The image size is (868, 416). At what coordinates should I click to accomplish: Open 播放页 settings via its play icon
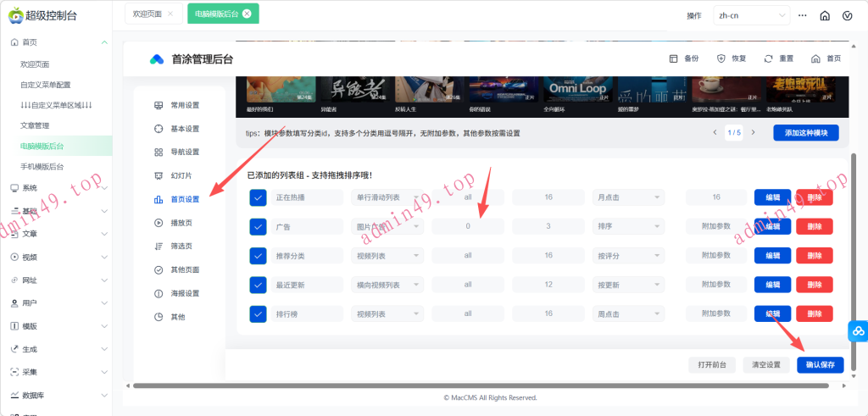point(159,223)
